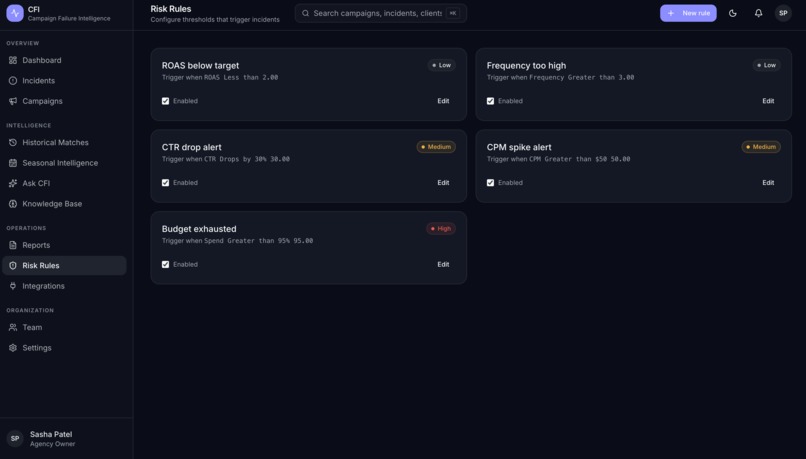Click the Dashboard sidebar icon
Viewport: 806px width, 459px height.
click(13, 60)
